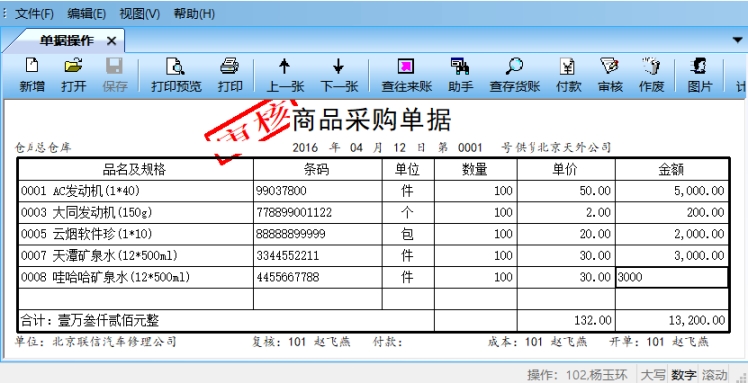Click the 单位 column header
Image resolution: width=748 pixels, height=384 pixels.
pyautogui.click(x=408, y=169)
